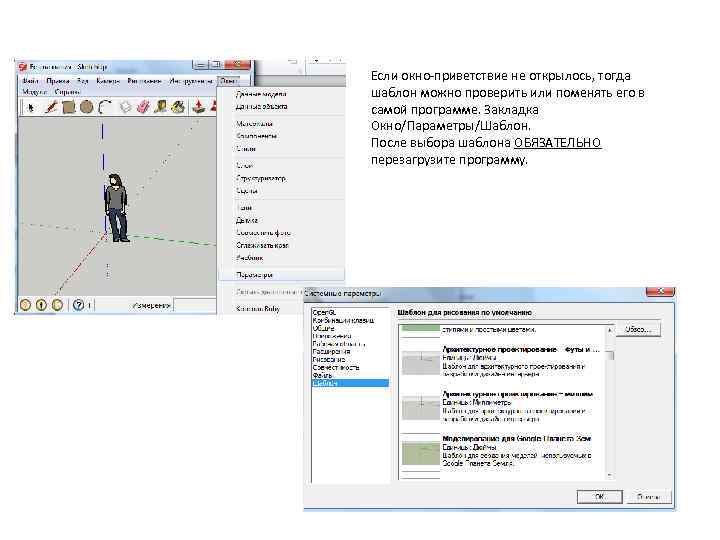Image resolution: width=720 pixels, height=540 pixels.
Task: Open the Рисование menu in the menu bar
Action: [144, 81]
